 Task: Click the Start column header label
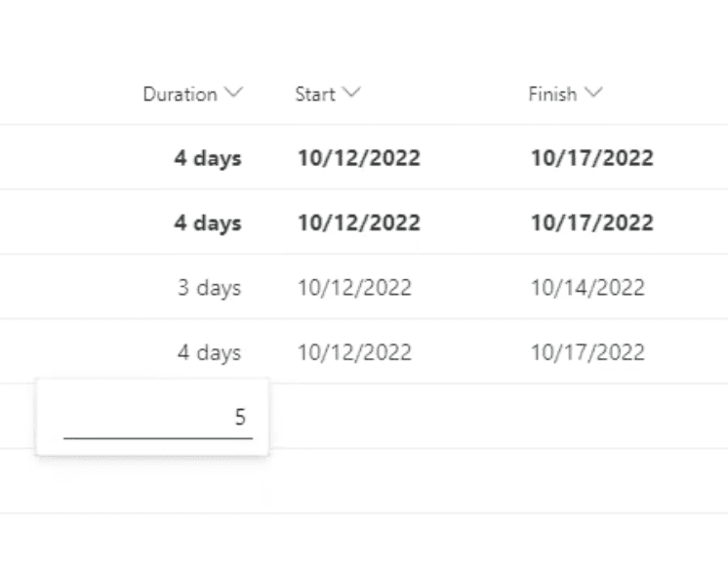(315, 95)
